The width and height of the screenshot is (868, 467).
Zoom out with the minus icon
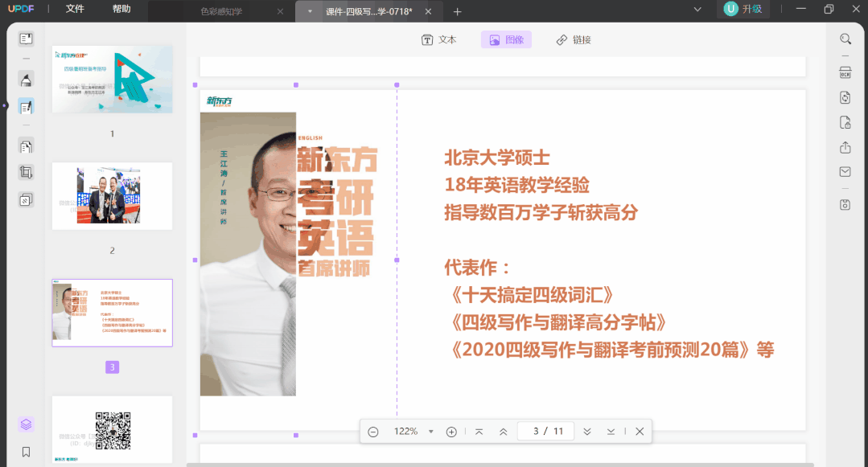tap(373, 432)
